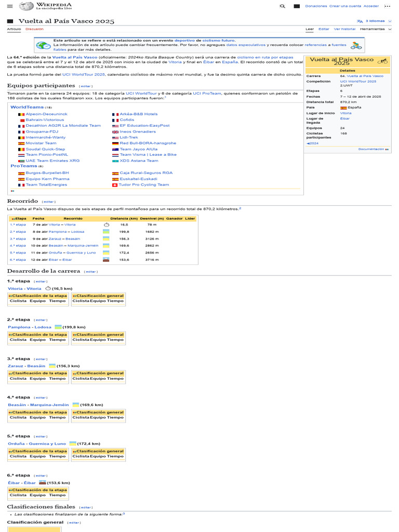Open Euskaltel-Euskadi team link
Screen dimensions: 399x532
[138, 179]
